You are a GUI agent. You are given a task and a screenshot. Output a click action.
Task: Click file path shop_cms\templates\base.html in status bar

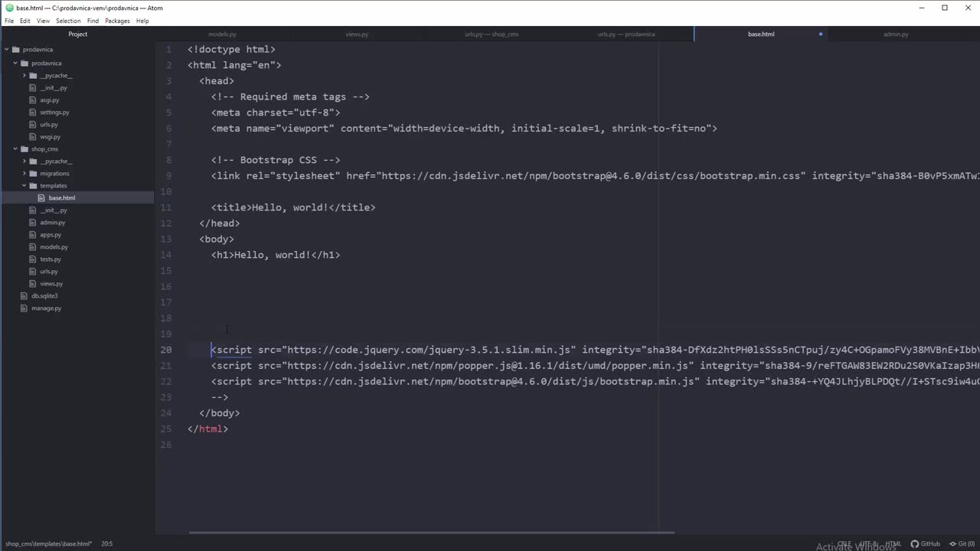[48, 544]
